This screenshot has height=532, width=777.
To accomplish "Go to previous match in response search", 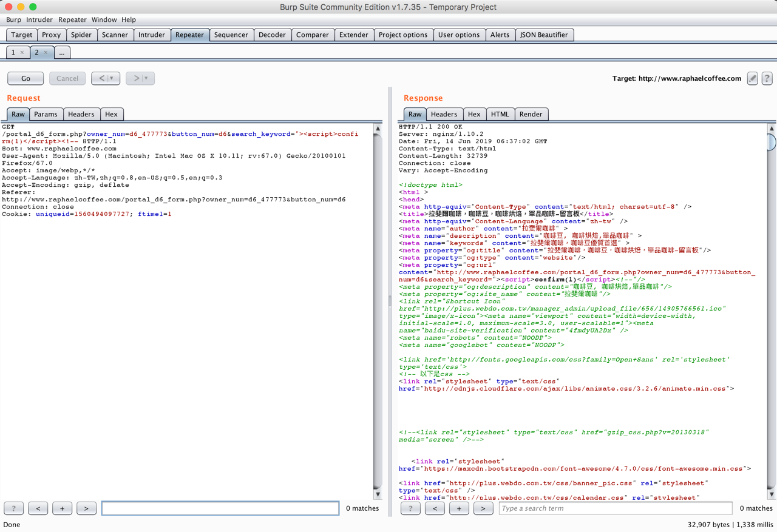I will [435, 508].
